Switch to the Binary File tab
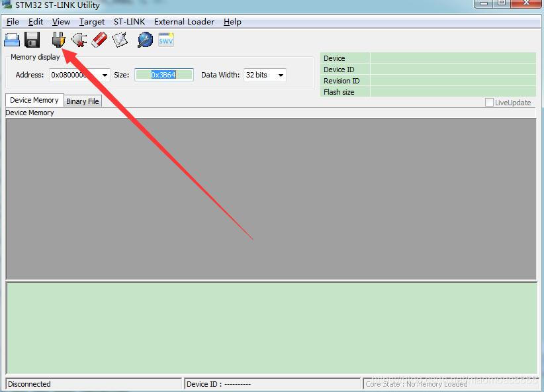The image size is (544, 392). pyautogui.click(x=82, y=101)
